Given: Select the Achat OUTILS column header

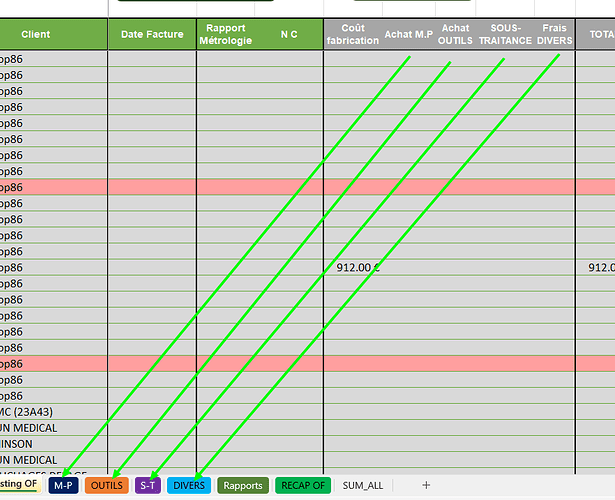Looking at the screenshot, I should (x=455, y=34).
